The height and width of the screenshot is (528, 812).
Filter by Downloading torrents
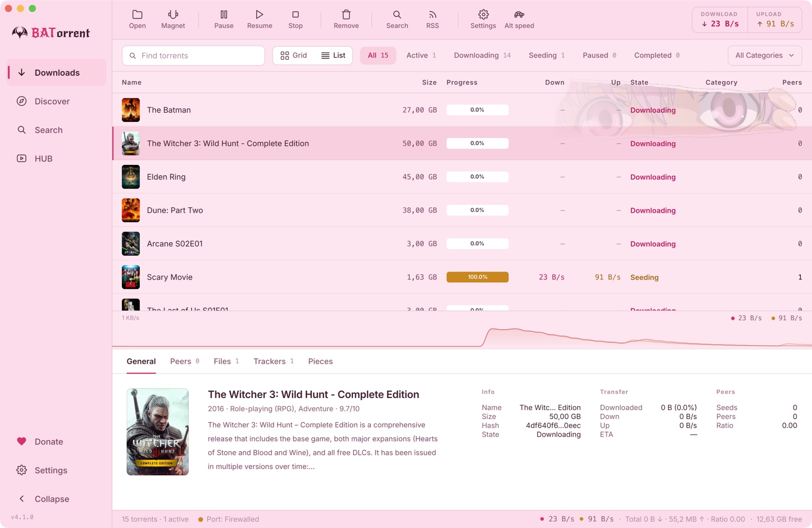pyautogui.click(x=482, y=55)
